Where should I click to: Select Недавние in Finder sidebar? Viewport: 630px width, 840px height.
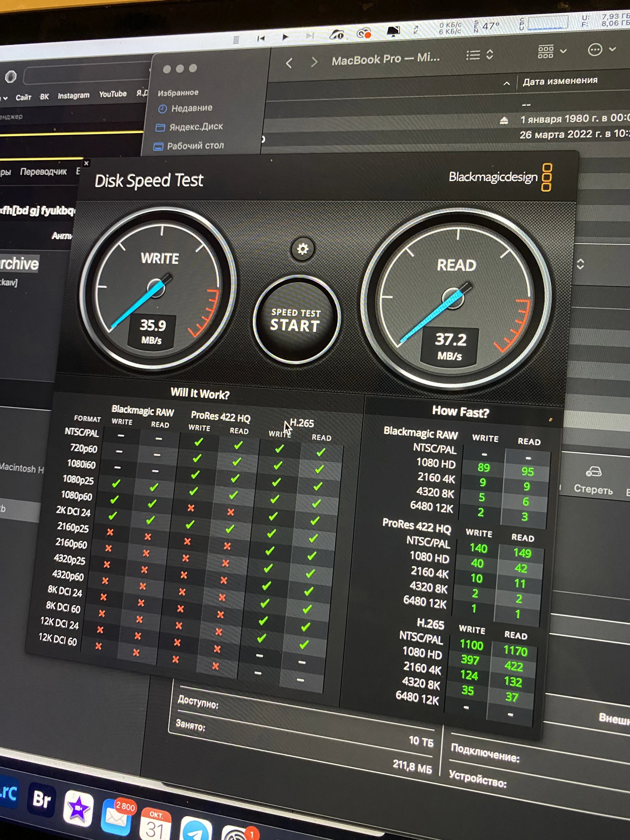click(191, 108)
